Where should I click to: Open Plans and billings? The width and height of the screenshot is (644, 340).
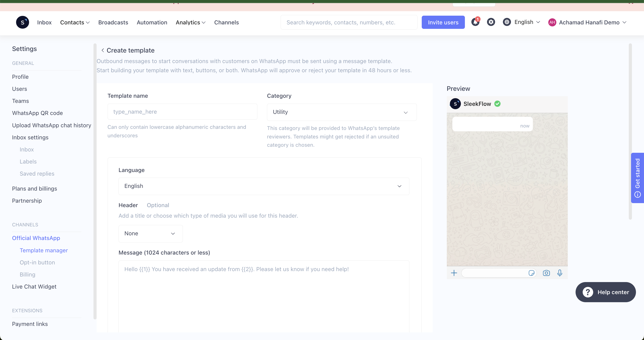(x=34, y=189)
